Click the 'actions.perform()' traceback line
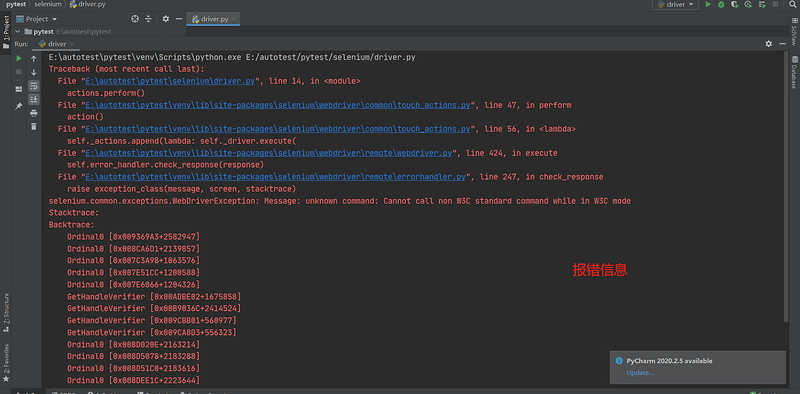800x394 pixels. pyautogui.click(x=106, y=93)
